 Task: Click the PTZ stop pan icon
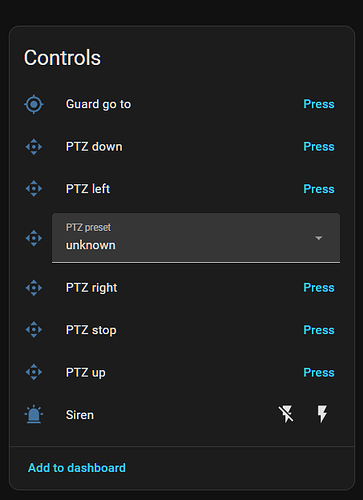coord(34,330)
